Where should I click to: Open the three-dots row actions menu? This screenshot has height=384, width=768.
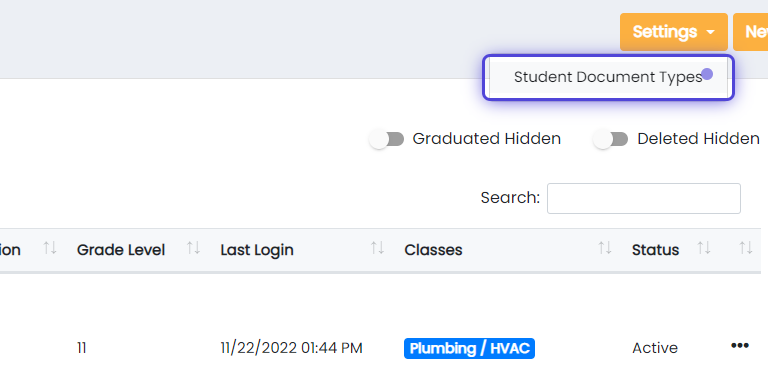(740, 346)
